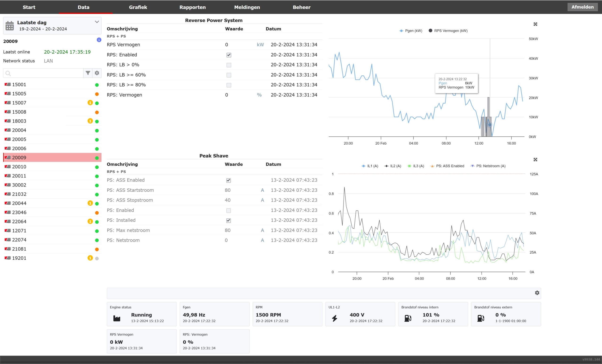
Task: Open the Meldingen tab
Action: click(x=247, y=7)
